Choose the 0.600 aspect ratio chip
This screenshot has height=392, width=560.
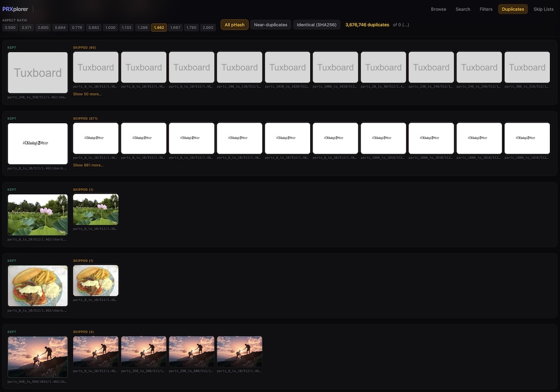click(x=43, y=27)
